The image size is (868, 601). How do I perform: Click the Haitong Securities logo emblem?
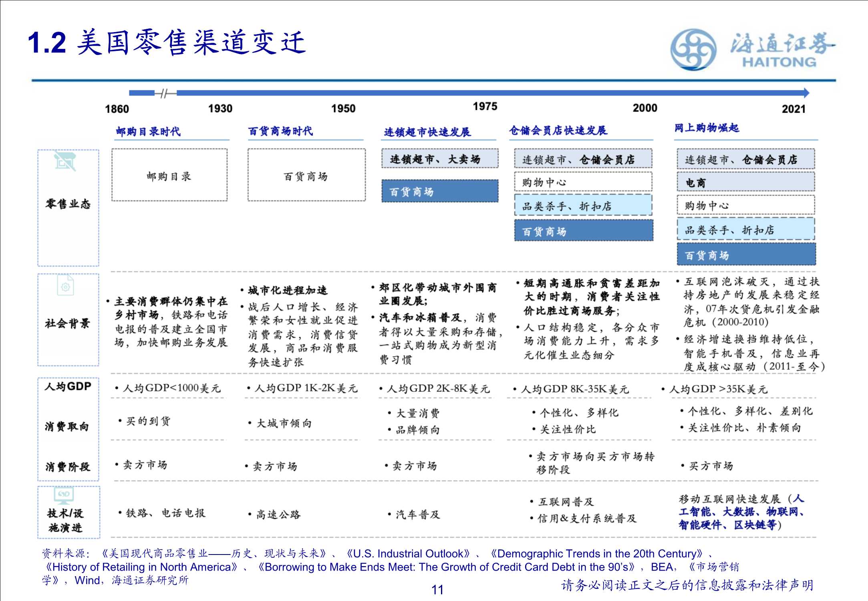pos(693,50)
